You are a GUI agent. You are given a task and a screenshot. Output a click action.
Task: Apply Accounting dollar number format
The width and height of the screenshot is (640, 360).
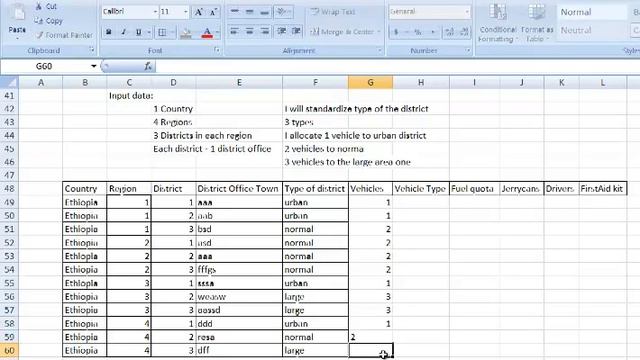point(396,31)
